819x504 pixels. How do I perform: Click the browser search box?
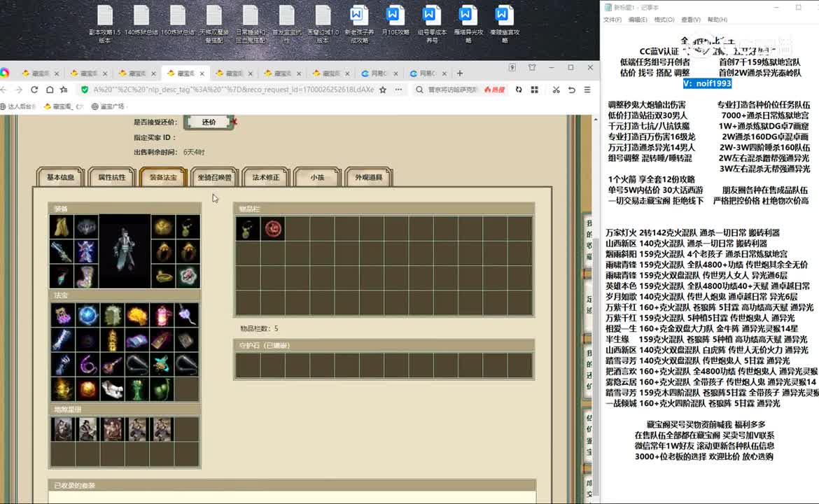[x=453, y=90]
